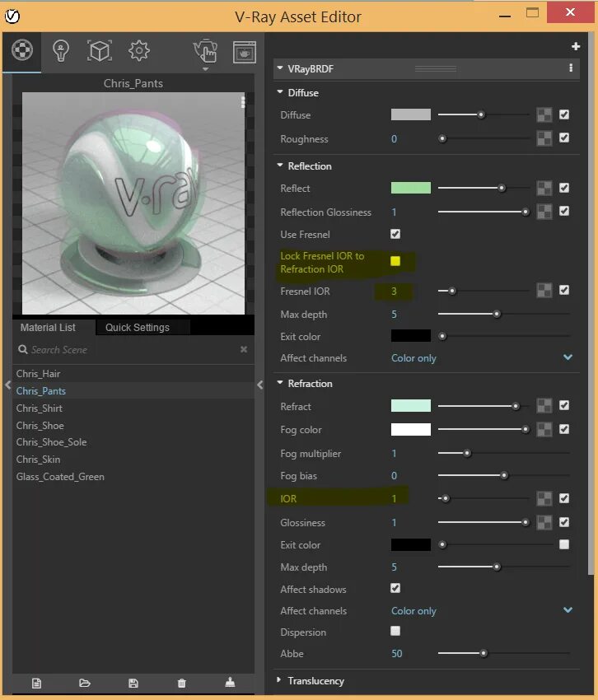Open the Lights category lightbulb icon
The image size is (598, 700).
click(x=61, y=50)
